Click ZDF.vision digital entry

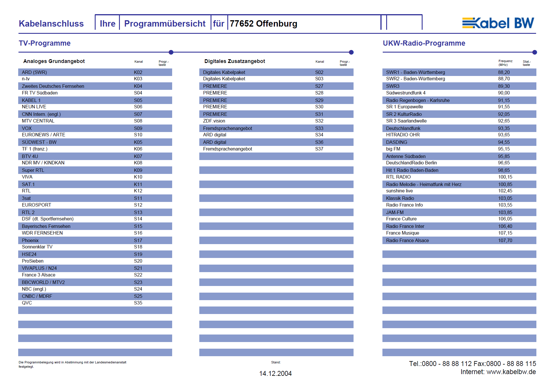pos(276,121)
